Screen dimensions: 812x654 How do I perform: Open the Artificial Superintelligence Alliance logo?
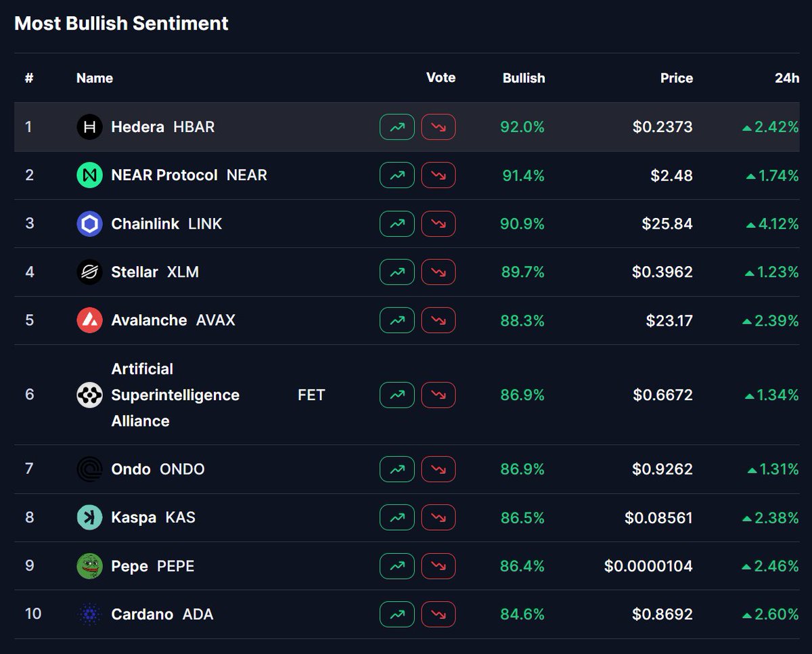(90, 395)
